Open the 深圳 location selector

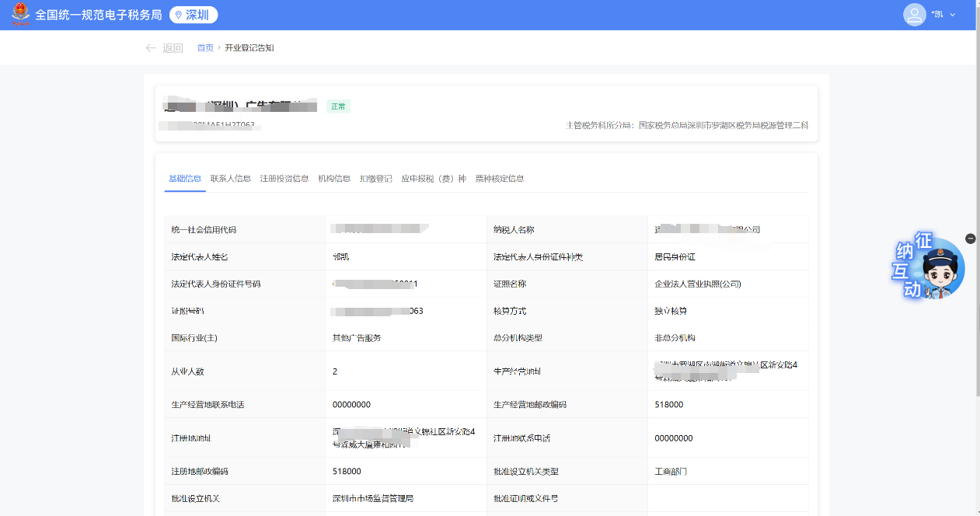click(x=193, y=15)
